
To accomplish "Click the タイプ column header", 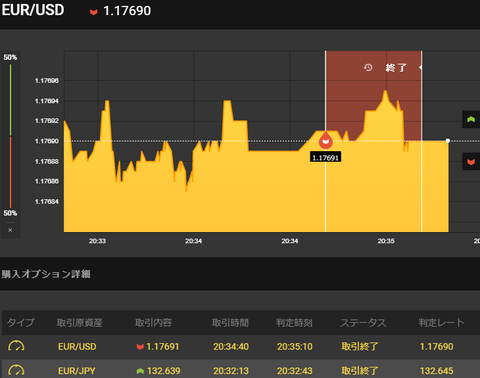I will click(20, 322).
